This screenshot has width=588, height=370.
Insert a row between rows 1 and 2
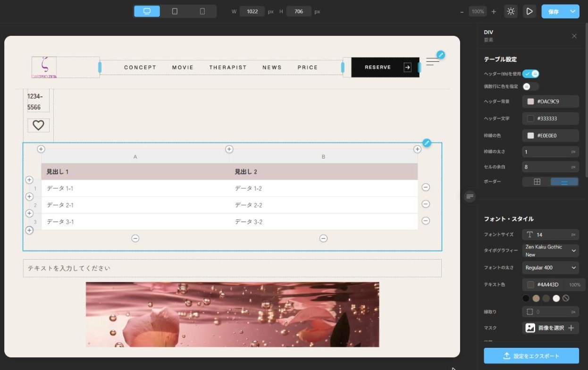pyautogui.click(x=29, y=196)
